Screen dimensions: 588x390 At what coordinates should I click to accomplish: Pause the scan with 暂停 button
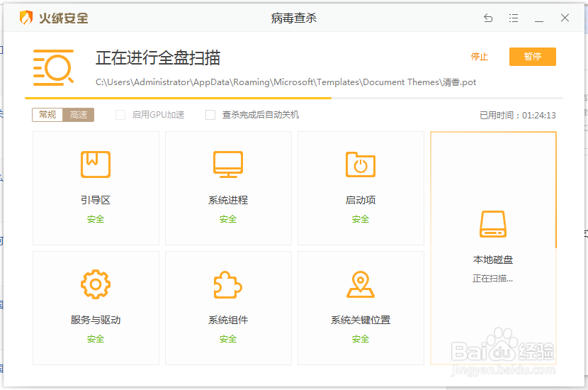[x=533, y=57]
